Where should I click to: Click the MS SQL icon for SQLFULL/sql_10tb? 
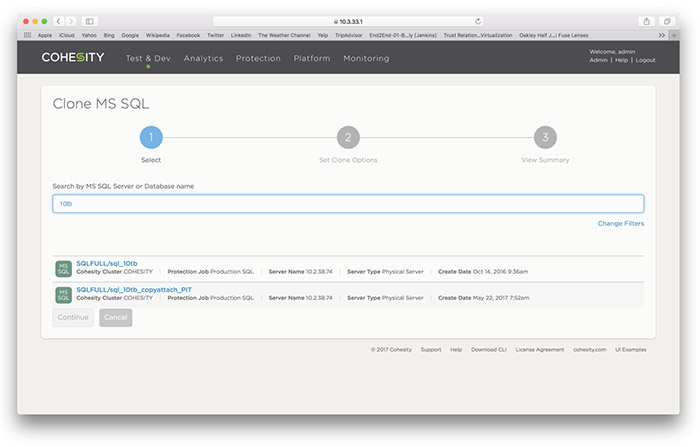click(63, 267)
